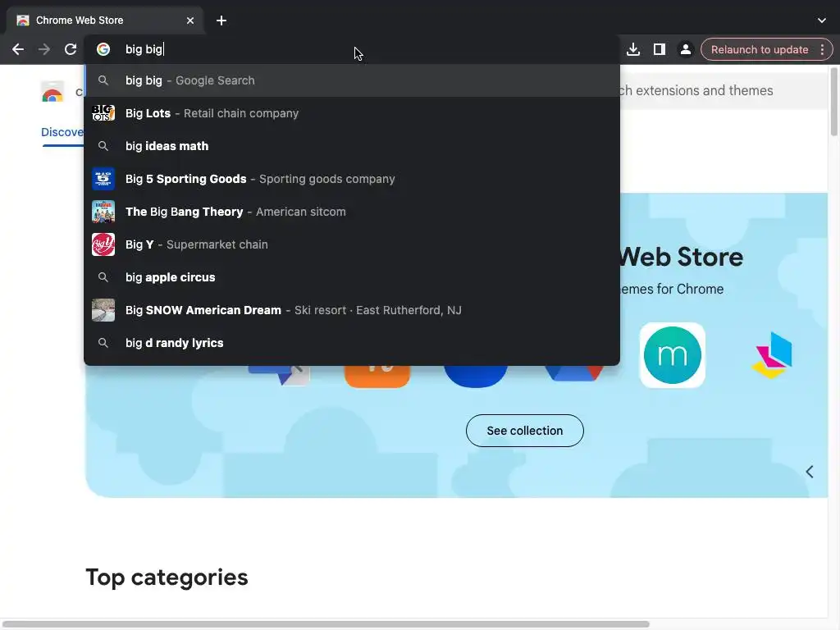Toggle the side panel icon
Image resolution: width=840 pixels, height=630 pixels.
tap(660, 49)
